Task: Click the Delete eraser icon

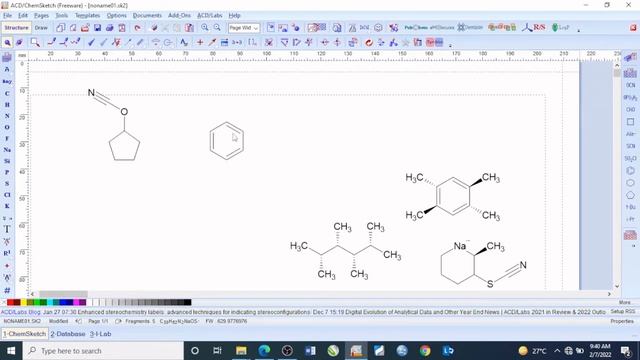Action: pyautogui.click(x=154, y=28)
